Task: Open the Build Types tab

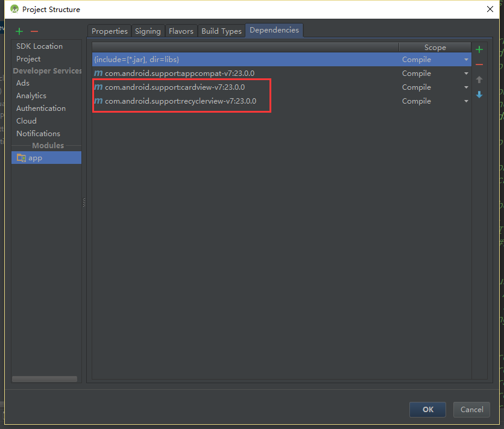Action: tap(221, 31)
